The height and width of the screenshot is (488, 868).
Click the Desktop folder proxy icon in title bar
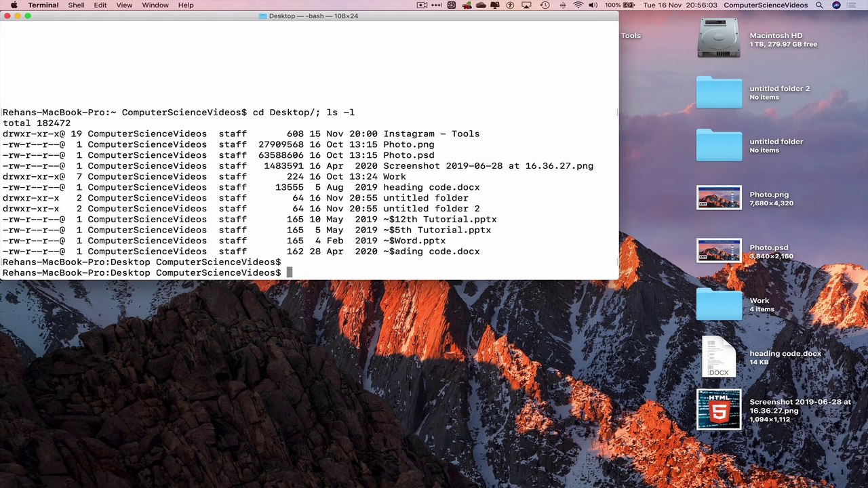coord(263,16)
